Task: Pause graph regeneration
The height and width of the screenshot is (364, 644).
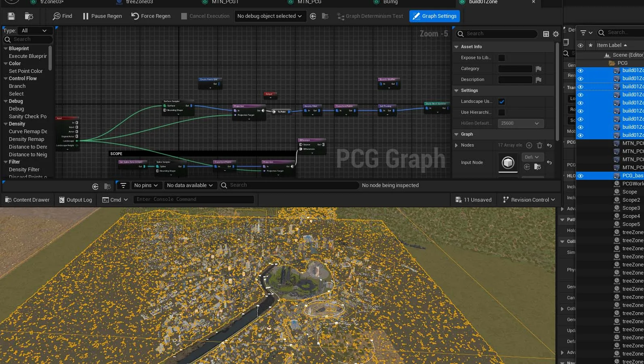Action: point(102,16)
